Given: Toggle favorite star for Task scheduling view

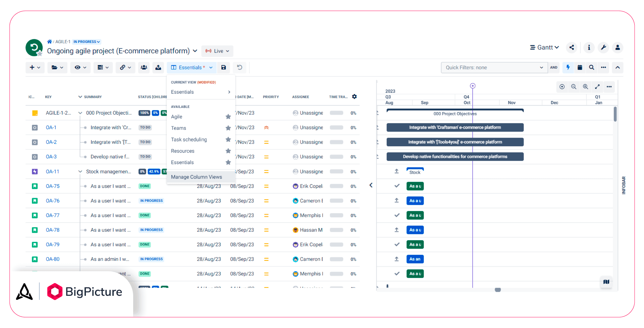Looking at the screenshot, I should pyautogui.click(x=228, y=140).
